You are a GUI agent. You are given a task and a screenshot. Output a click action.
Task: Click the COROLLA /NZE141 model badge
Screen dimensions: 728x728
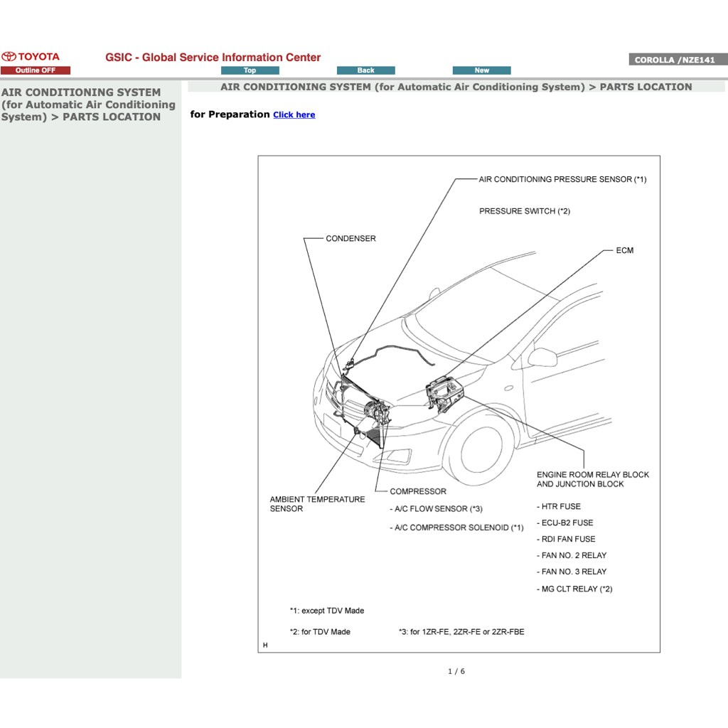click(x=677, y=60)
